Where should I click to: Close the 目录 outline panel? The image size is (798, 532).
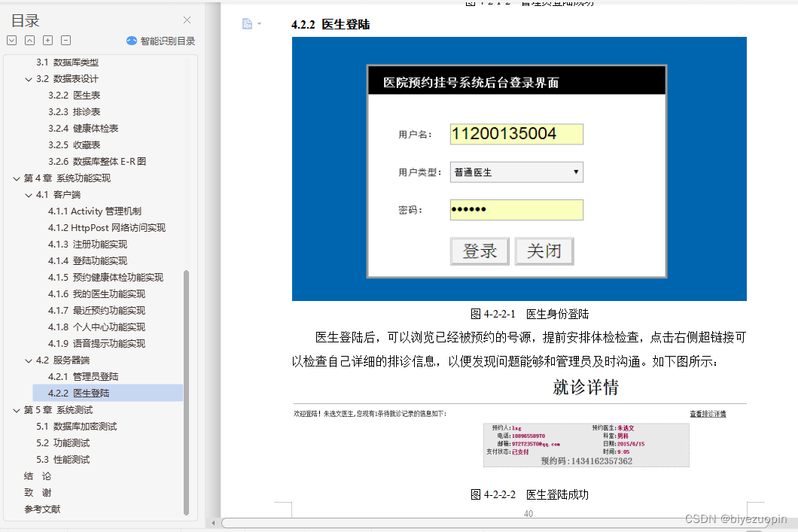pos(187,20)
